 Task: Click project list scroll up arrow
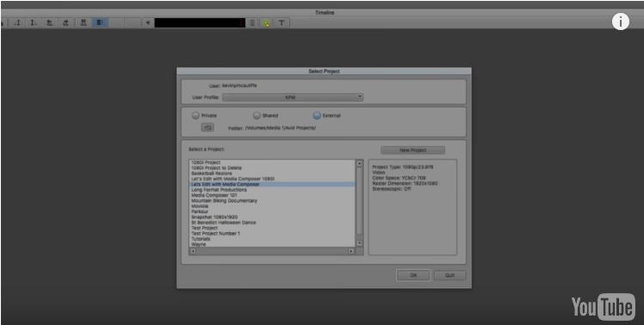359,163
